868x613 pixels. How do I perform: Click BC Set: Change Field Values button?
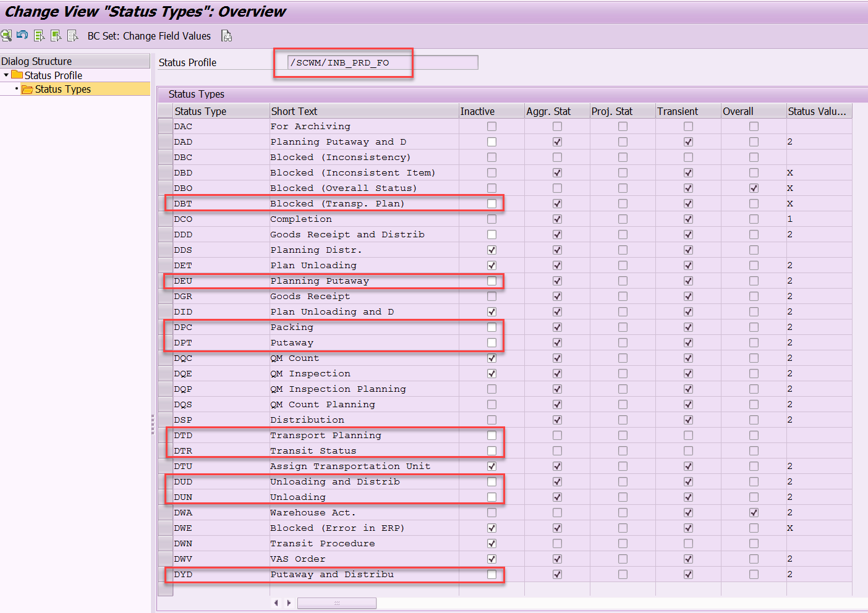pos(149,36)
